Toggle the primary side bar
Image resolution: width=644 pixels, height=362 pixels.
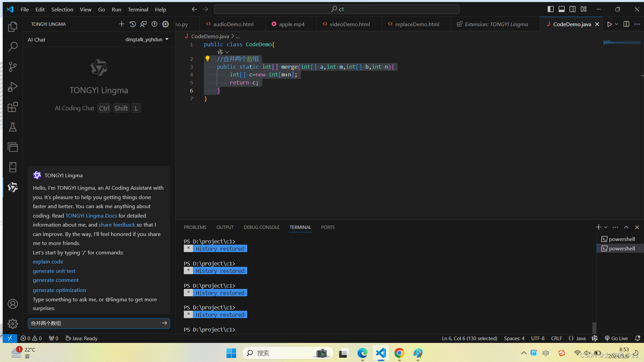[550, 9]
